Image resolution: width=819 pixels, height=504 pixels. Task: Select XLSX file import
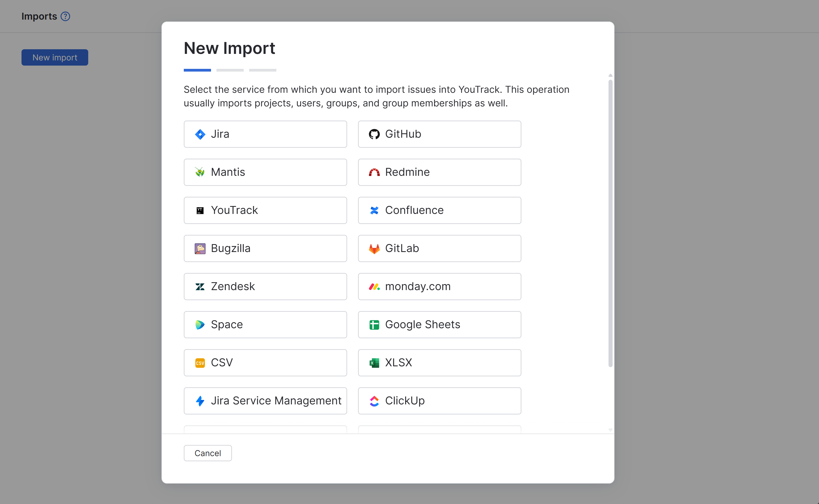click(x=439, y=363)
